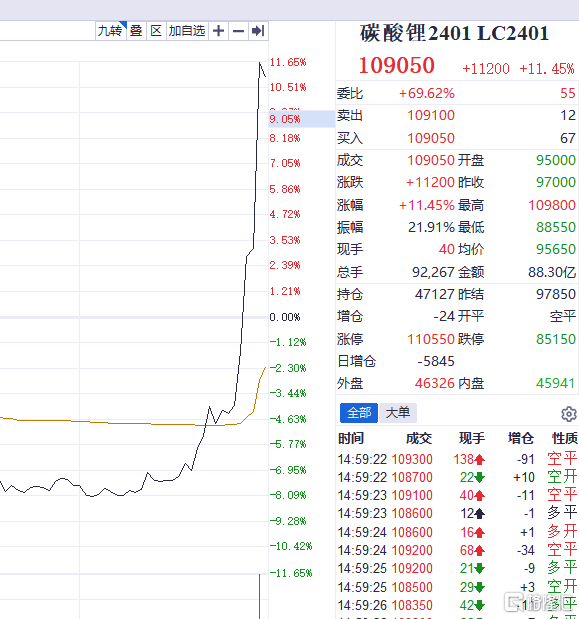
Task: Click the 碳酸锂2401 LC2401 contract title
Action: [454, 33]
